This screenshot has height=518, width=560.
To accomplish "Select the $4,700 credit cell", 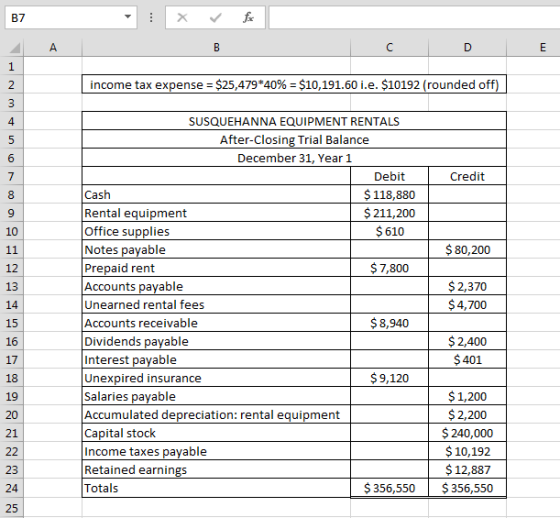I will [467, 305].
